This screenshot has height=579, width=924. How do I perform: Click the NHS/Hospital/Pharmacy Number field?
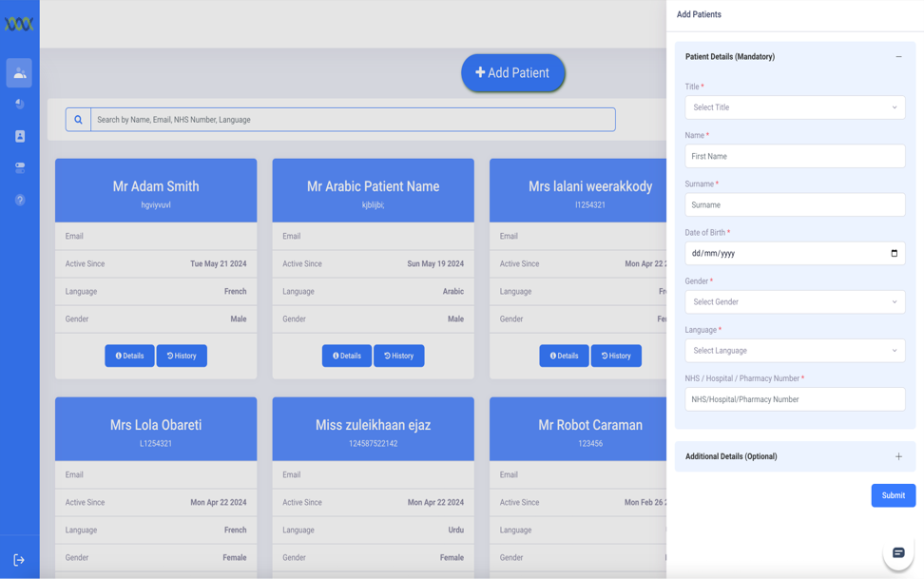point(794,399)
